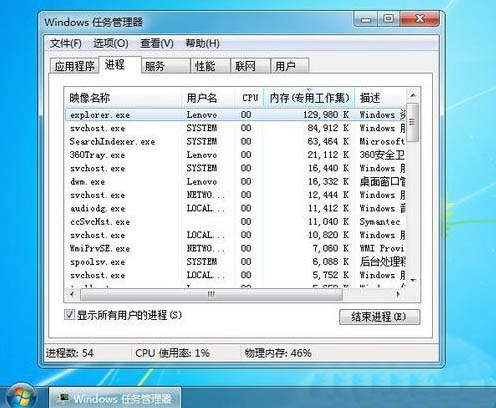Open the 帮助(H) menu

coord(202,43)
